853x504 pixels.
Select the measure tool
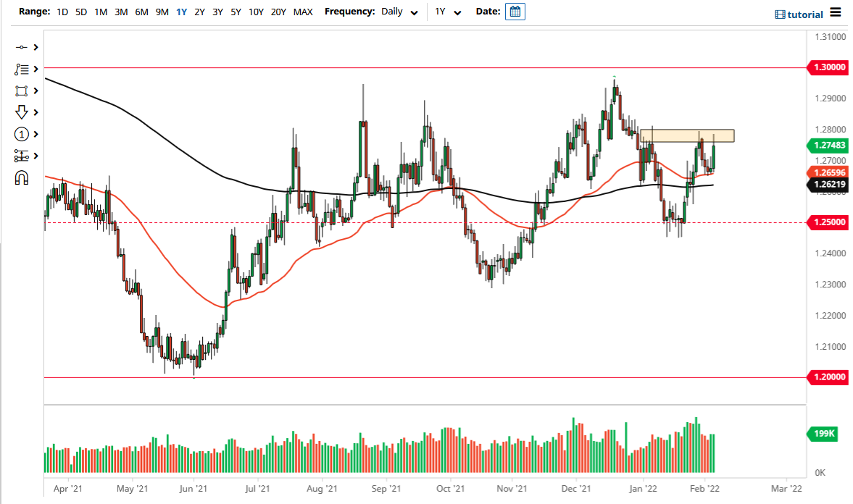point(22,156)
